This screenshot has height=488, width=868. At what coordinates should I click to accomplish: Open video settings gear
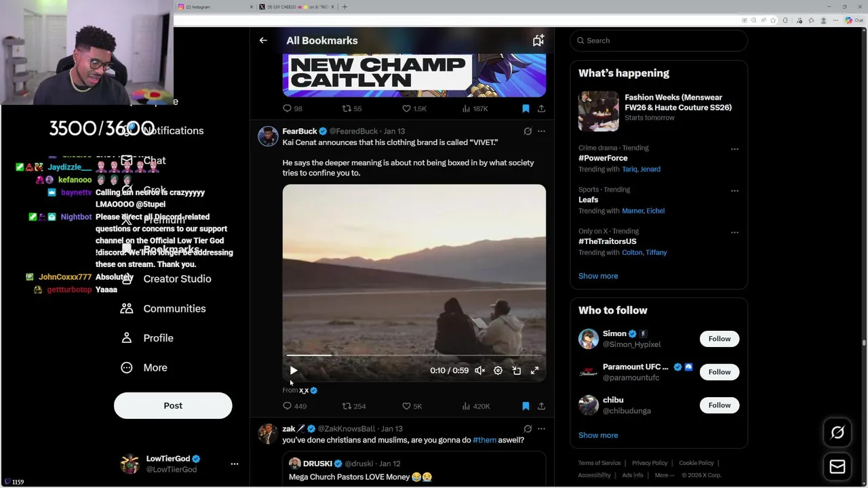[x=498, y=371]
